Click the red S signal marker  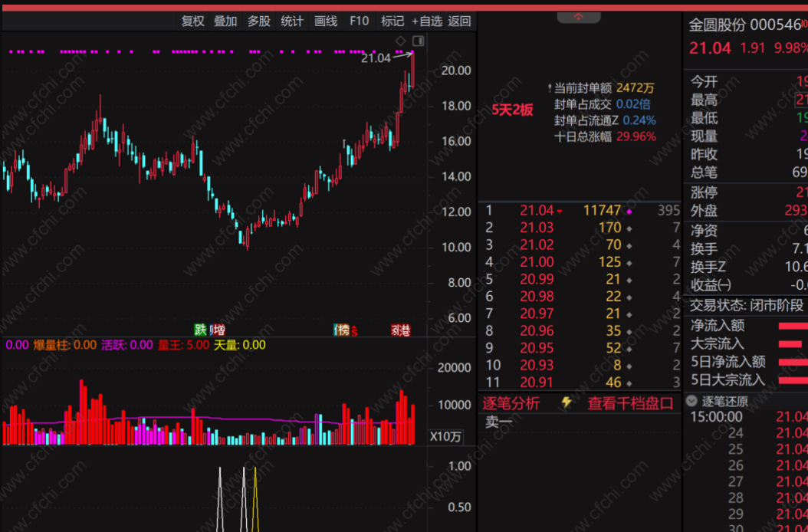tap(354, 331)
